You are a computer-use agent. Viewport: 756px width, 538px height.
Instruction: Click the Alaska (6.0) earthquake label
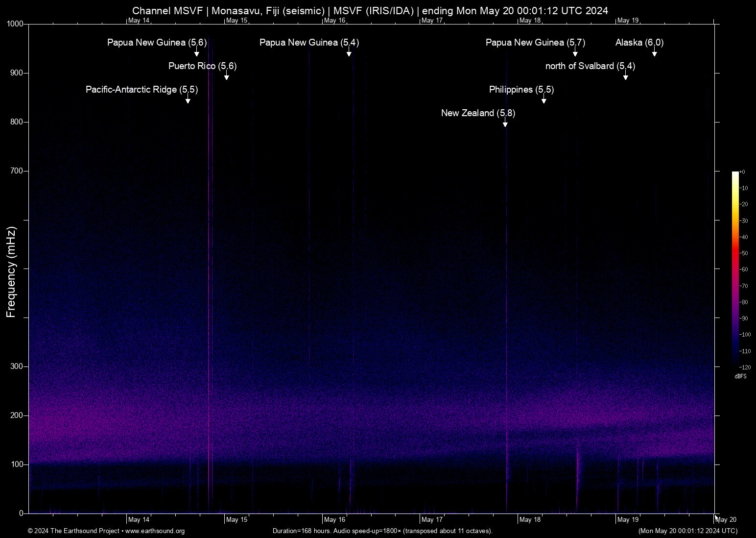click(639, 43)
